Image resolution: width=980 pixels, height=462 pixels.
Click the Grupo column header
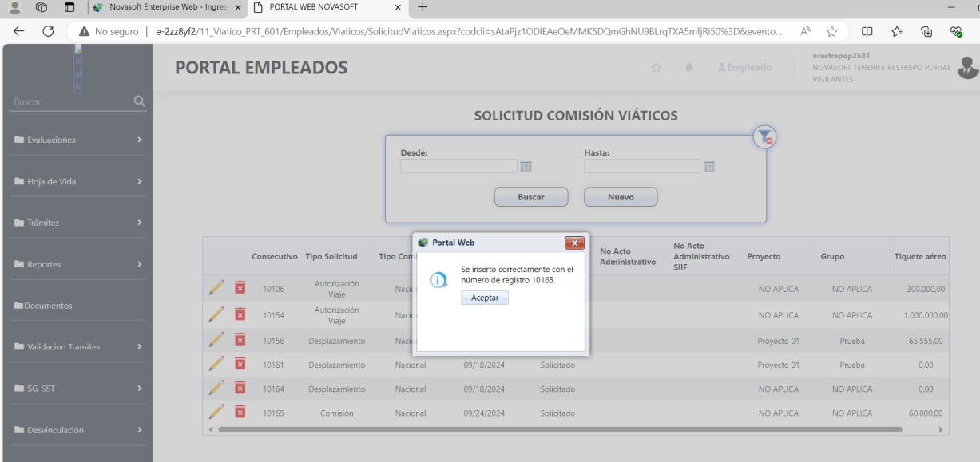pyautogui.click(x=832, y=257)
